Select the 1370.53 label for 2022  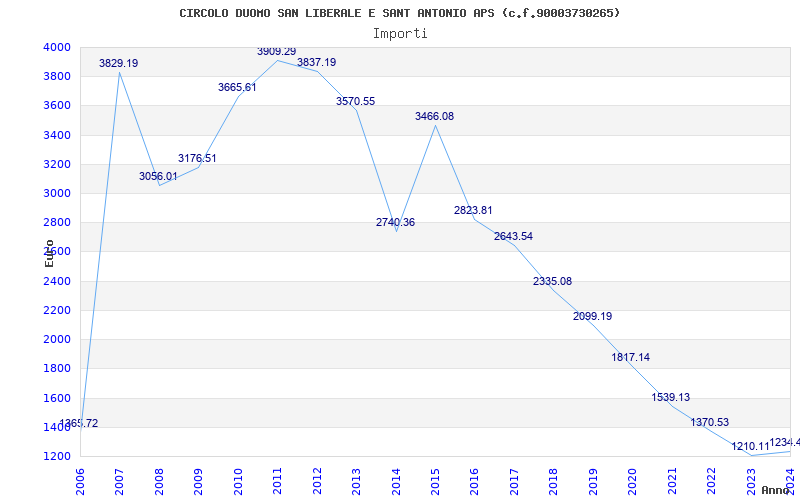click(x=710, y=422)
